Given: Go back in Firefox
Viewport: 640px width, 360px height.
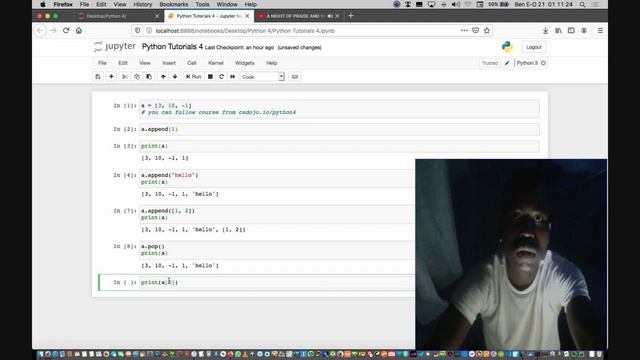Looking at the screenshot, I should tap(40, 31).
